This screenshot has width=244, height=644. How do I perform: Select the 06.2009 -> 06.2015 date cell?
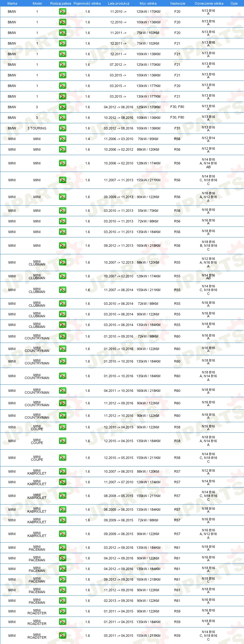pyautogui.click(x=119, y=510)
